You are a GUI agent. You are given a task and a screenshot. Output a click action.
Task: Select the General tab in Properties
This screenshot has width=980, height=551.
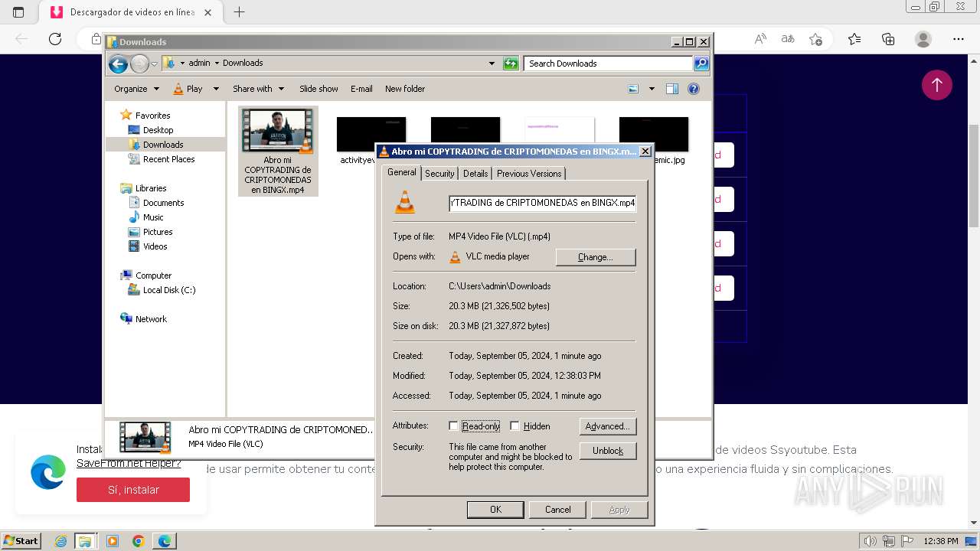pos(402,172)
